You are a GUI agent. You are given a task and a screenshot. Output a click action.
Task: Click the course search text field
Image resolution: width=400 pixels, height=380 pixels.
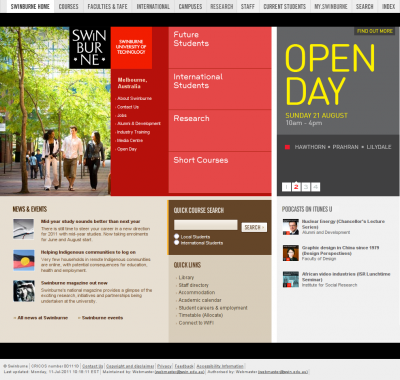click(206, 225)
